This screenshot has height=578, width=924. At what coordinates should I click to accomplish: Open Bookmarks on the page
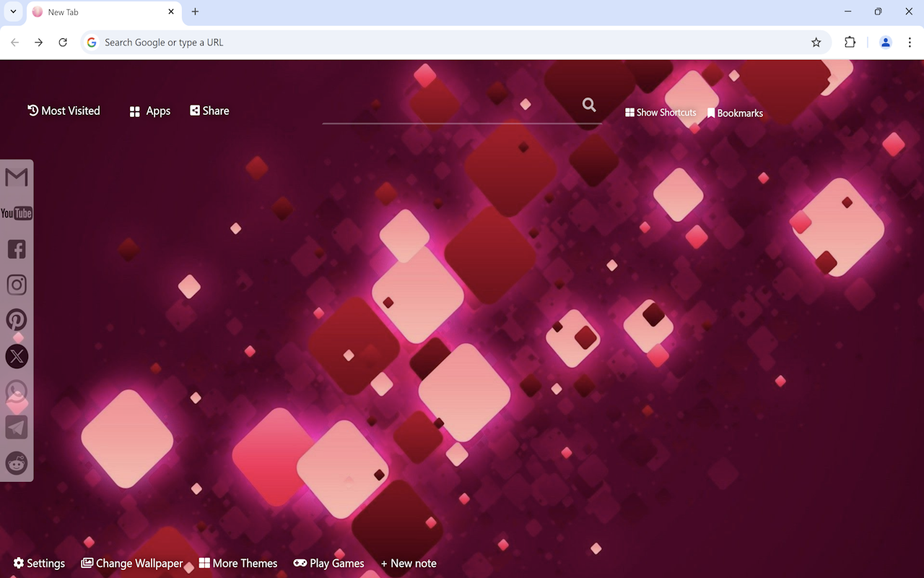coord(735,113)
